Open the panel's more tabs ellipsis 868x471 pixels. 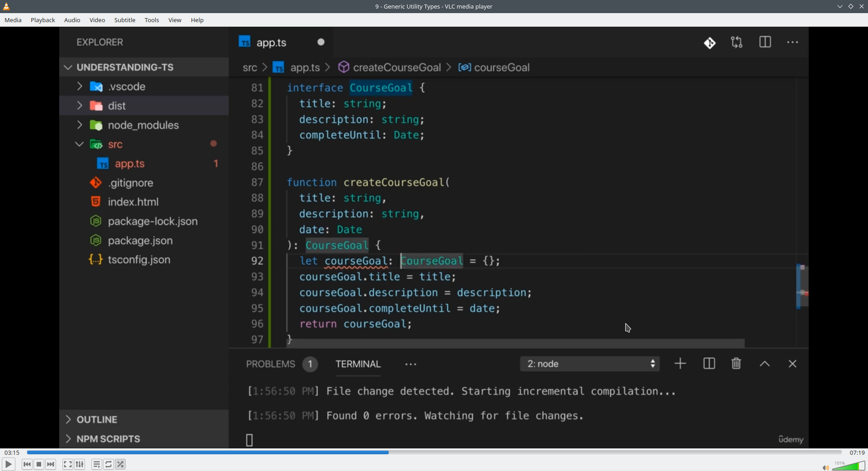pos(411,364)
